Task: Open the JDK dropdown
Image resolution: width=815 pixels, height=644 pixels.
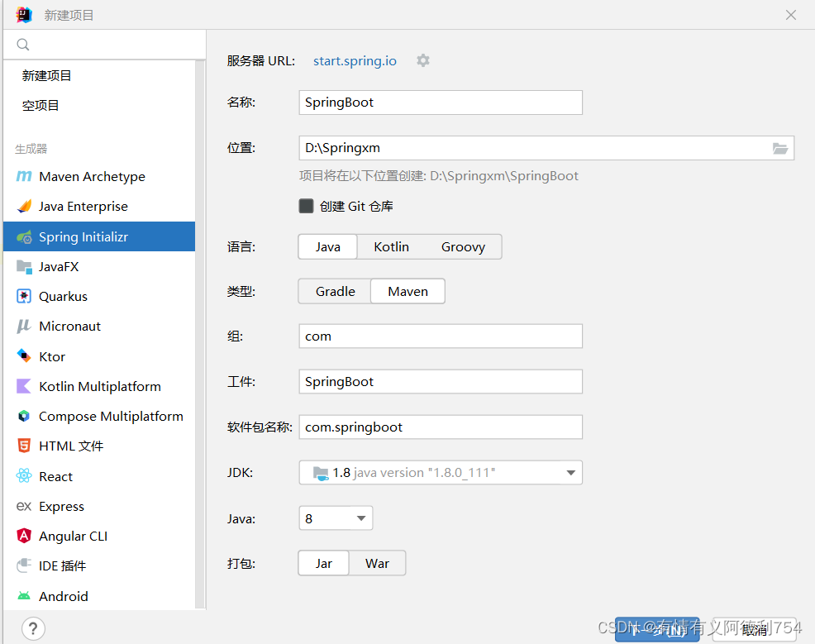Action: tap(441, 473)
